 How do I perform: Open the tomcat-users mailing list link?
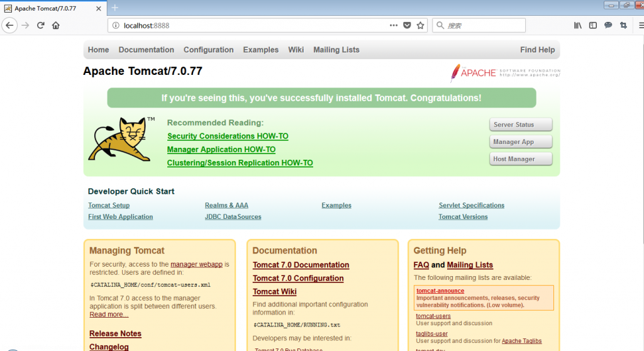[x=433, y=316]
